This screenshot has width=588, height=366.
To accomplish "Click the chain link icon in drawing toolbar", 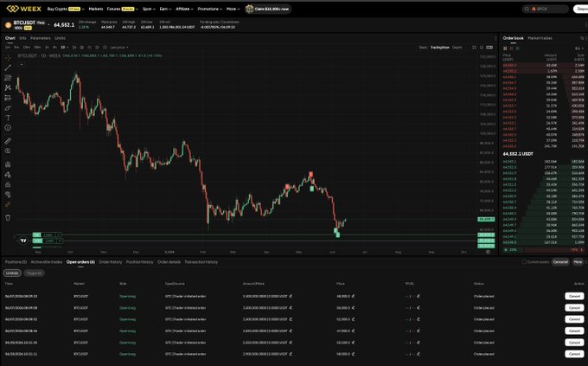I will click(x=8, y=204).
